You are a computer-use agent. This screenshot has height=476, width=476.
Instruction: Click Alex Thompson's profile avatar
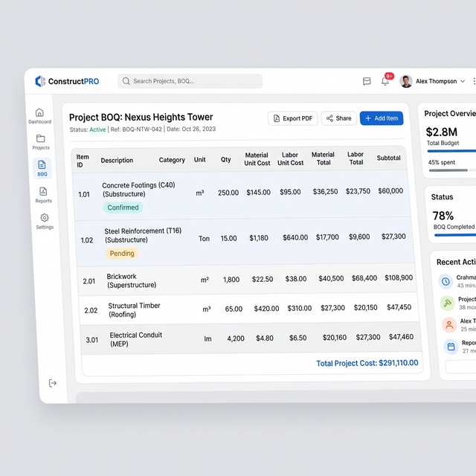click(x=406, y=81)
